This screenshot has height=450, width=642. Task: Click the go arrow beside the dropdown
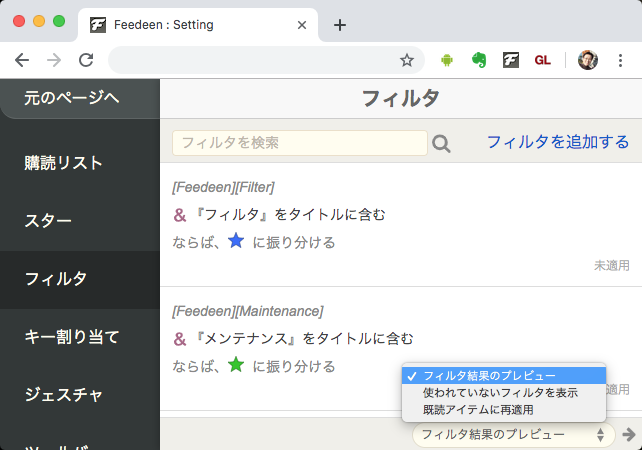click(628, 434)
